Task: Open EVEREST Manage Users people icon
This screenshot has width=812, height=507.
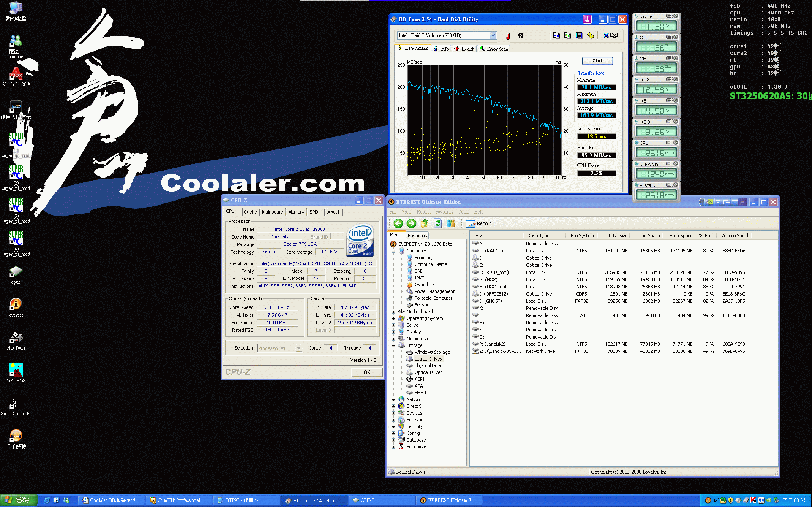Action: coord(451,223)
